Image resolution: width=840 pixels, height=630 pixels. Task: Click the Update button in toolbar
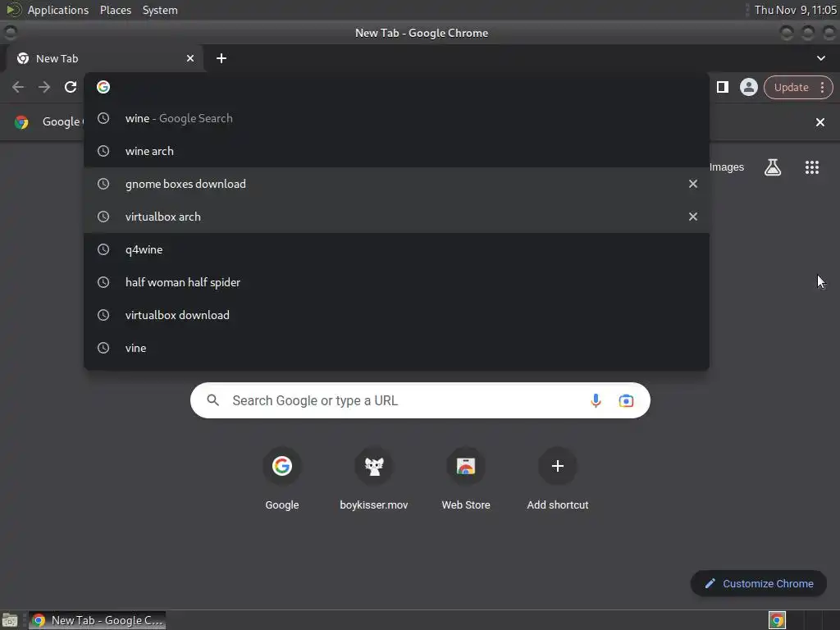click(x=791, y=87)
